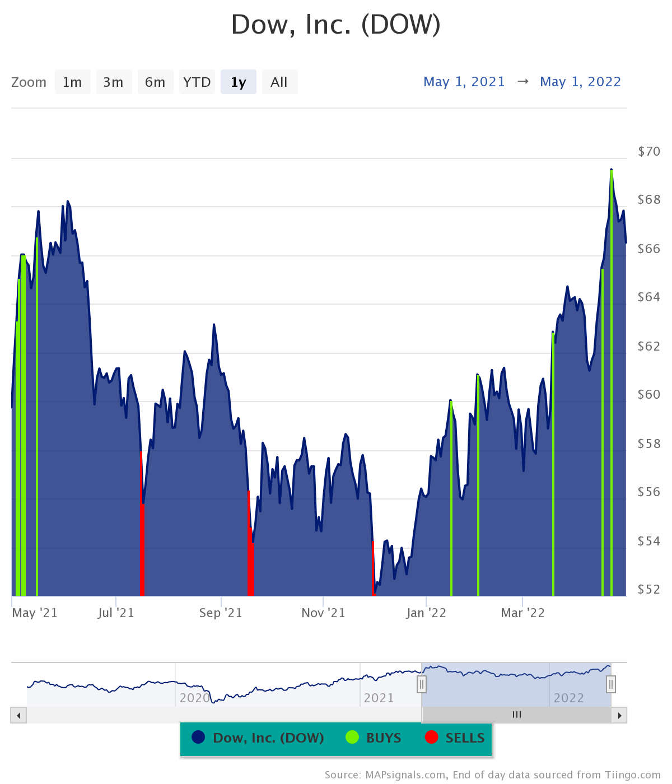Click the navy DOW legend marker
This screenshot has height=784, width=672.
pos(198,737)
